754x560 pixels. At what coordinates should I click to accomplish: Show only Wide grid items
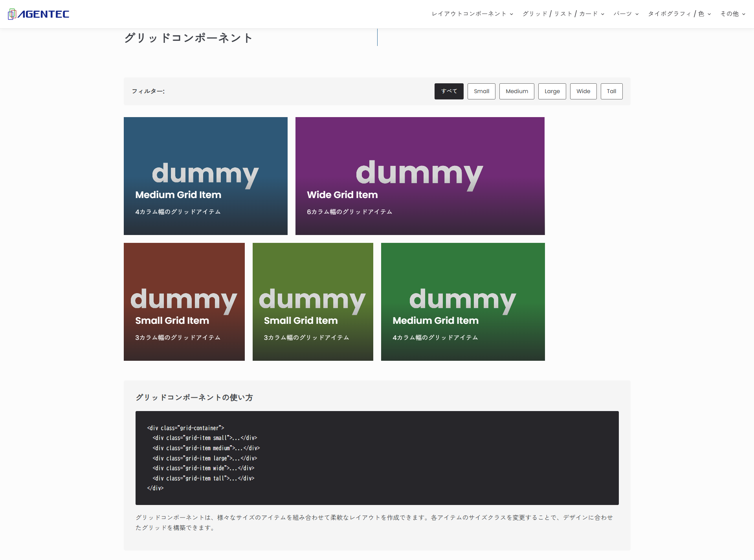tap(583, 91)
